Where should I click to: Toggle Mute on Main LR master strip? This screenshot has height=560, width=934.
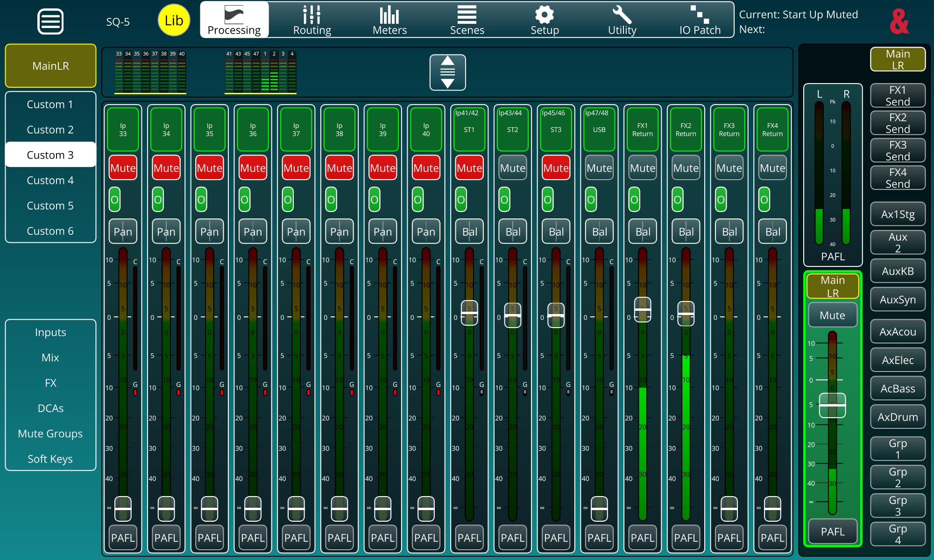832,315
